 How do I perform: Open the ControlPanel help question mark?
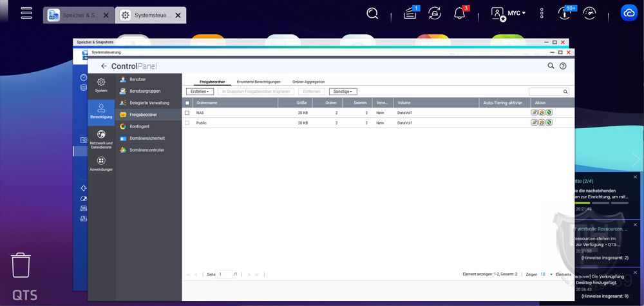click(563, 66)
